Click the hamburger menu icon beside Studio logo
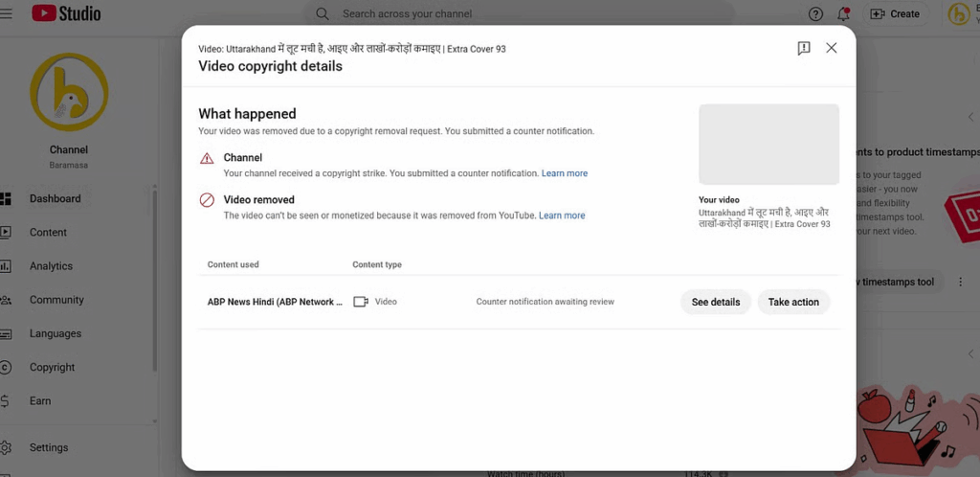This screenshot has height=477, width=980. (7, 13)
